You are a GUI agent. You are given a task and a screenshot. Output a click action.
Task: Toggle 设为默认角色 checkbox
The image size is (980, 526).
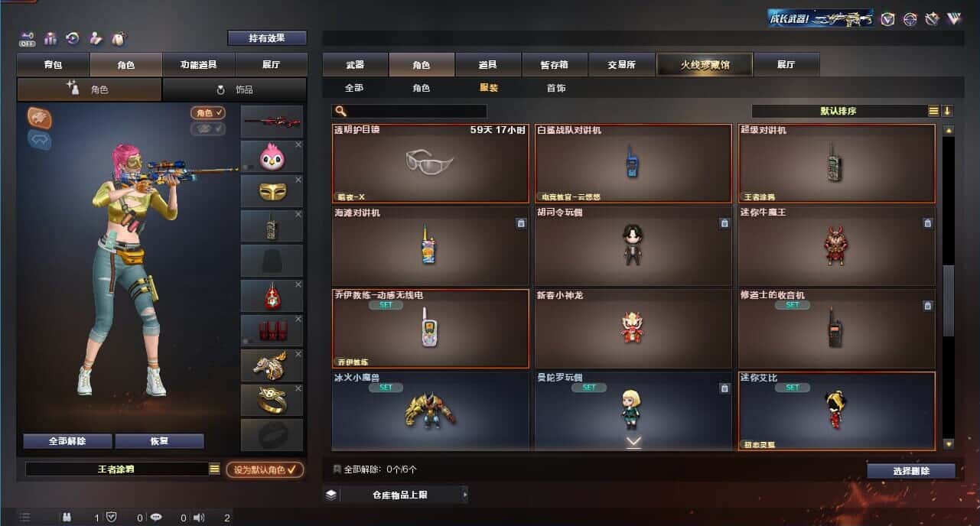click(x=265, y=469)
